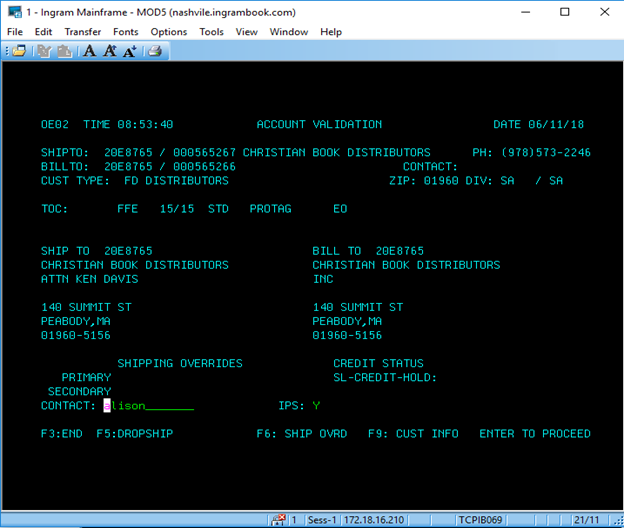
Task: Click the TIME 08:53:40 text
Action: tap(128, 125)
